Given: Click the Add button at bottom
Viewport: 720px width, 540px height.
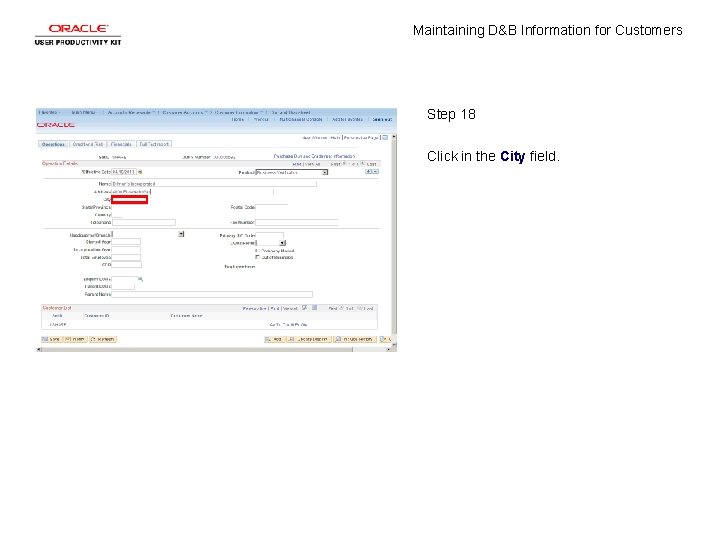Looking at the screenshot, I should point(274,339).
